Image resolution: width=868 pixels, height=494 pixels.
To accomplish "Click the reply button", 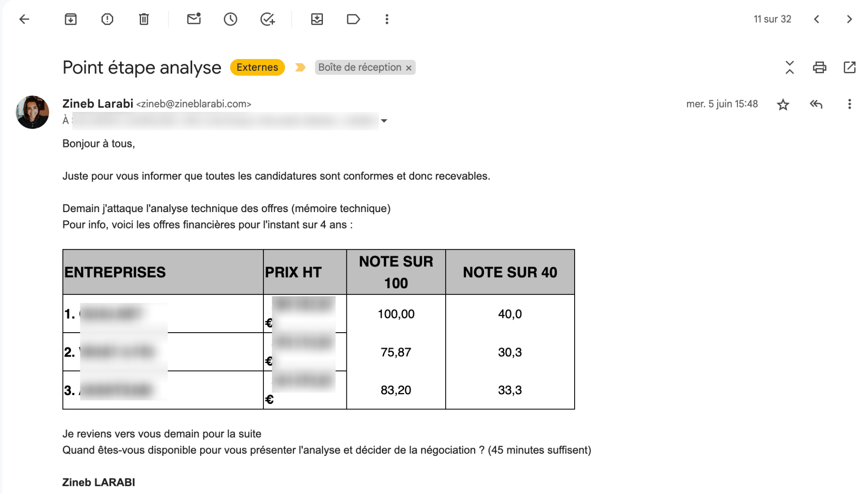I will pos(815,104).
